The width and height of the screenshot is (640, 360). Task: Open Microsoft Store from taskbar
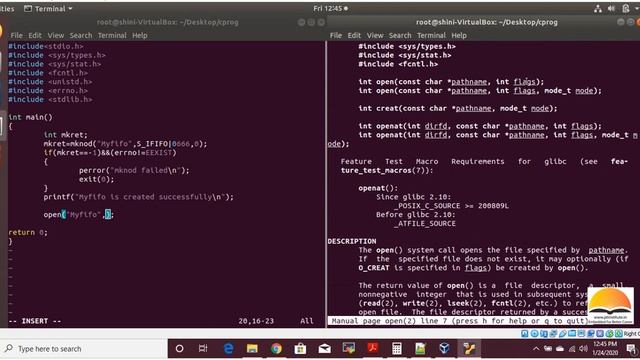click(300, 349)
